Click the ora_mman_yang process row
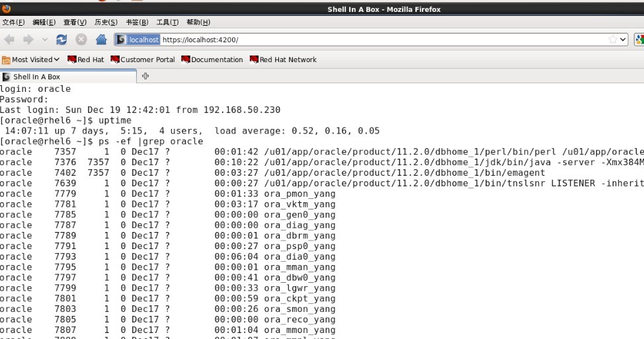The height and width of the screenshot is (339, 644). point(167,267)
